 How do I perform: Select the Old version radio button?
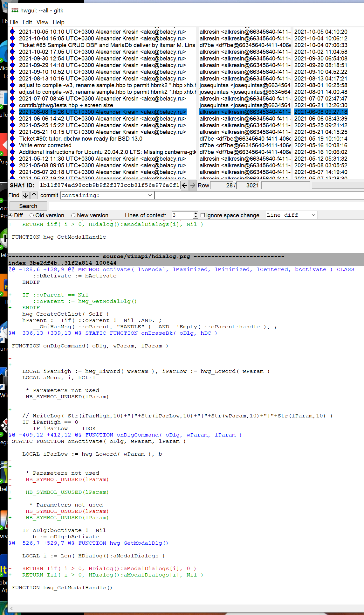click(x=32, y=215)
